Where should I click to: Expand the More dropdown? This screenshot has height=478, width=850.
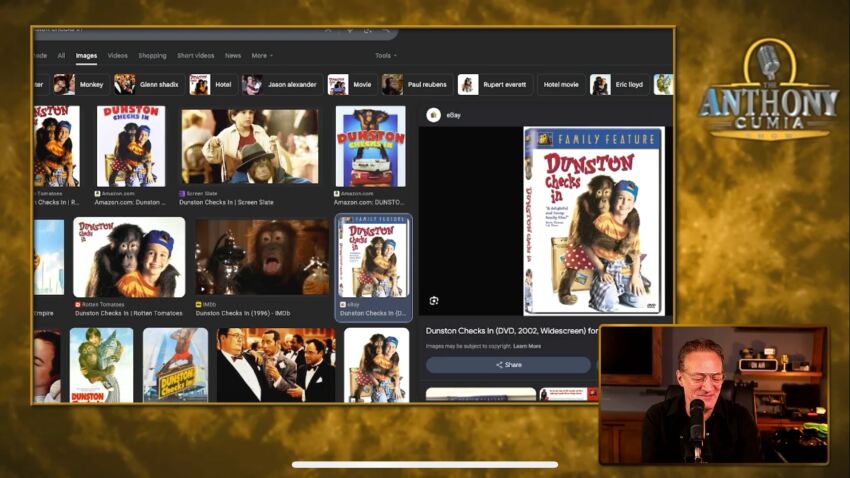point(262,55)
